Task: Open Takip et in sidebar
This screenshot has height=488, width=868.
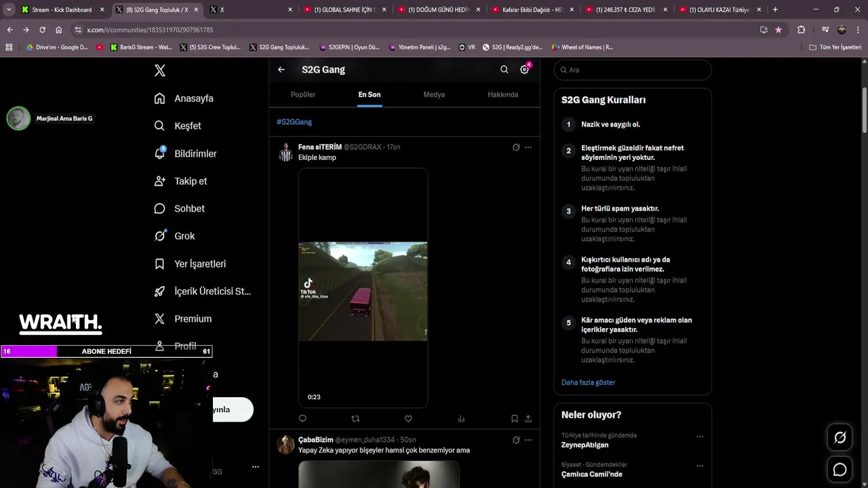Action: tap(180, 181)
